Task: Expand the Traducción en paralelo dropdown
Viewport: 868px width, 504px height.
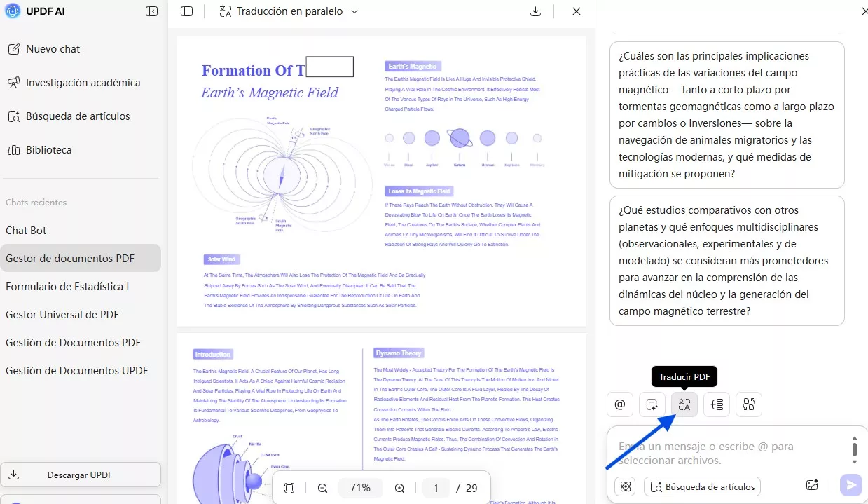Action: coord(354,11)
